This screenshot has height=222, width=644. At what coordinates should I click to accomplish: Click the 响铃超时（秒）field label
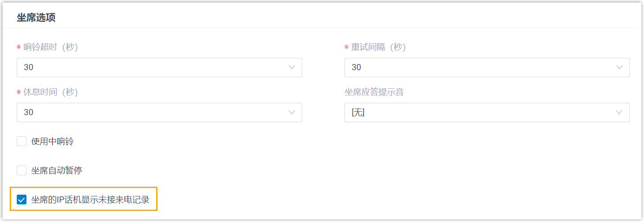(x=51, y=47)
